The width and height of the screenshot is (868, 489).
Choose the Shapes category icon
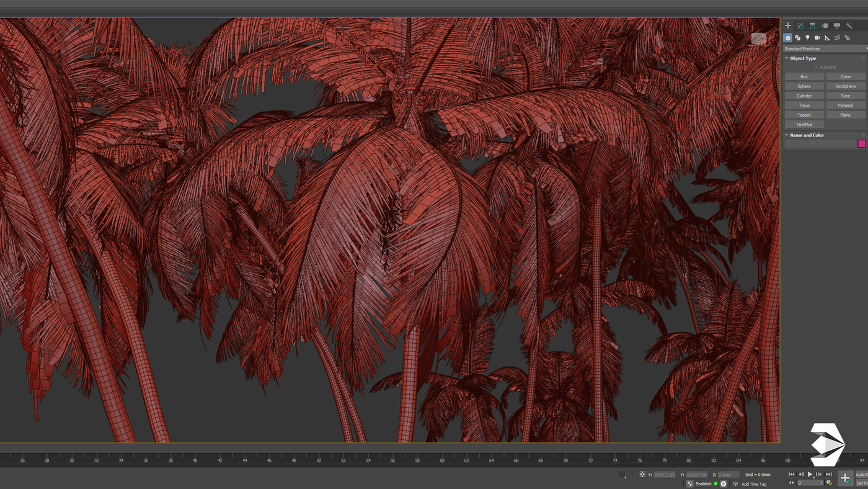pos(797,38)
